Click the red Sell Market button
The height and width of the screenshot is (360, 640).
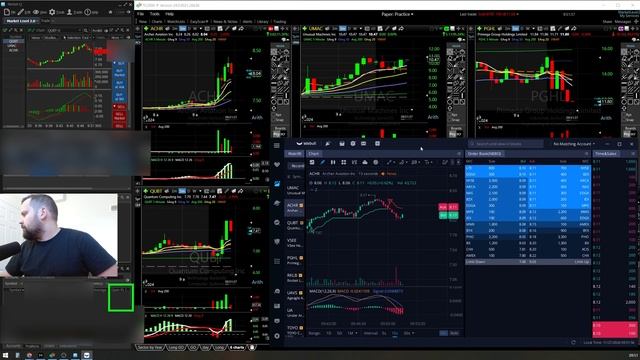(x=120, y=116)
